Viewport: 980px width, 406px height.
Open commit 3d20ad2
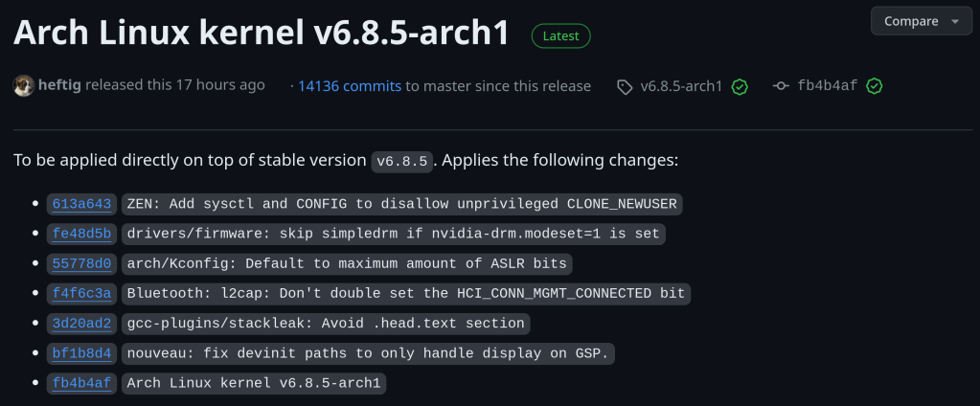click(x=81, y=324)
